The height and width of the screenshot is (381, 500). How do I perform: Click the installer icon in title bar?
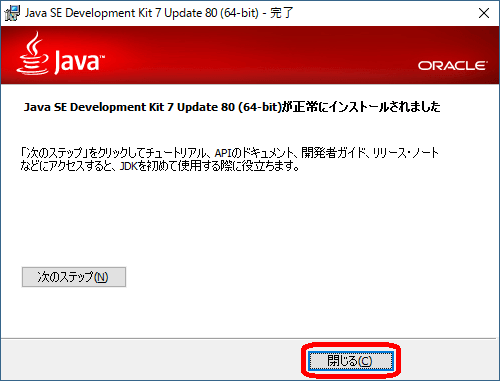(12, 13)
